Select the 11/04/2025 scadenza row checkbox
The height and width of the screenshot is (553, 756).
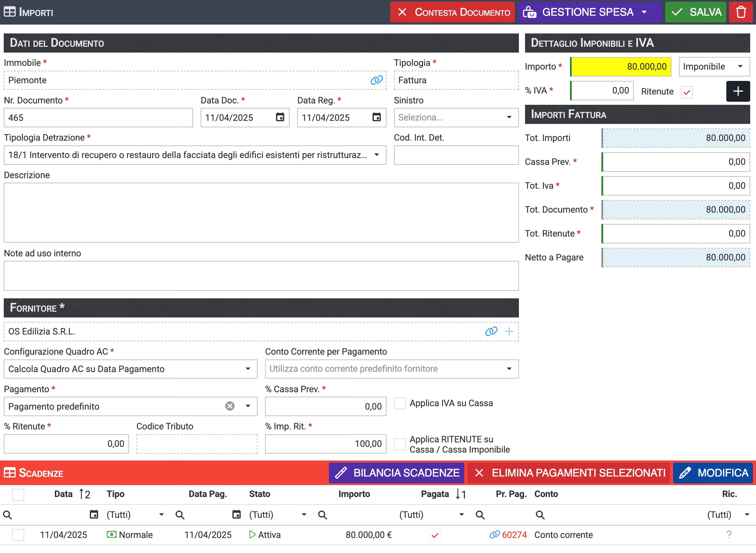18,535
